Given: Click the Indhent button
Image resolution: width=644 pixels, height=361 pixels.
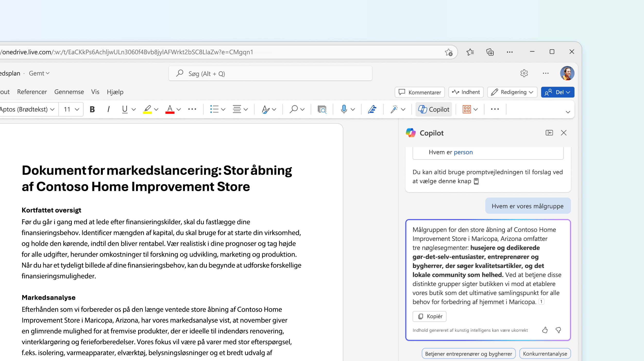Looking at the screenshot, I should (466, 92).
